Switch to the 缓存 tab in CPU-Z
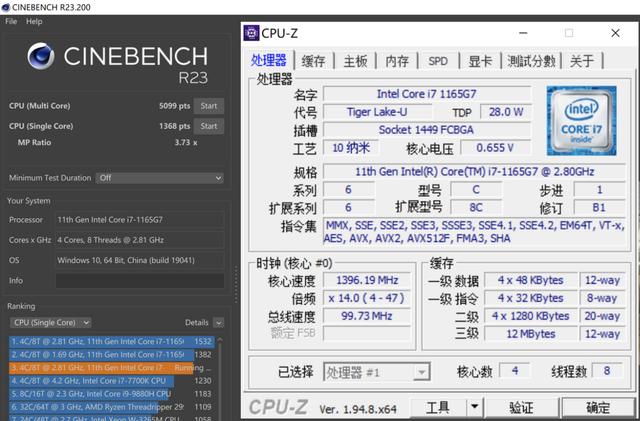This screenshot has height=421, width=640. [313, 61]
